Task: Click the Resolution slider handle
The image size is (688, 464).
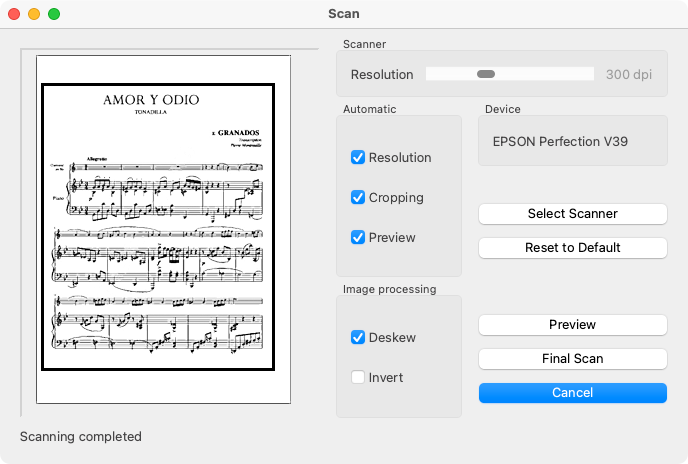Action: (486, 74)
